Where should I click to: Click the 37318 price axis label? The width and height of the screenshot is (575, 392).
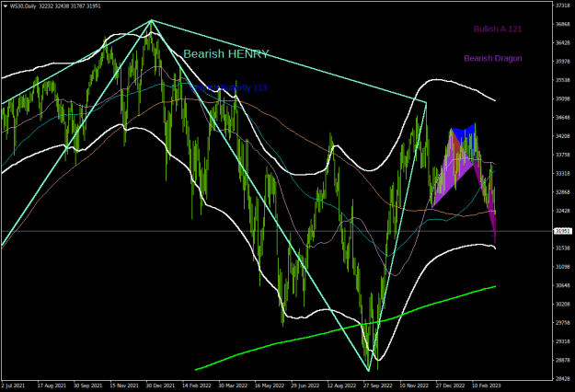pos(562,6)
